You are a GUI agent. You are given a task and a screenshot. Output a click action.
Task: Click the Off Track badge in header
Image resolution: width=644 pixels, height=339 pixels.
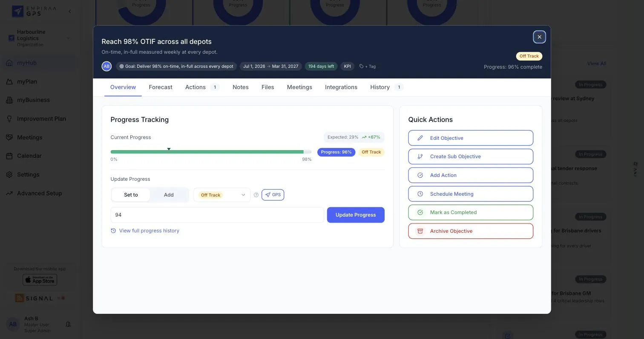[529, 56]
